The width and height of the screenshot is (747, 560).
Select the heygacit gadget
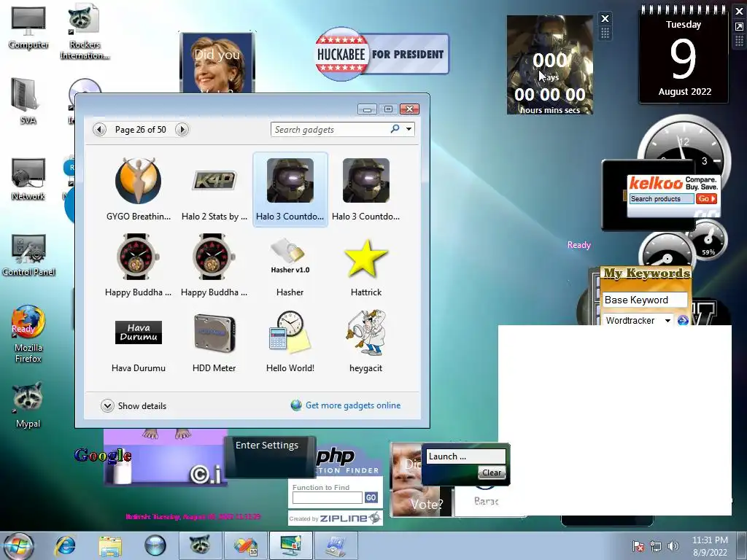tap(366, 341)
